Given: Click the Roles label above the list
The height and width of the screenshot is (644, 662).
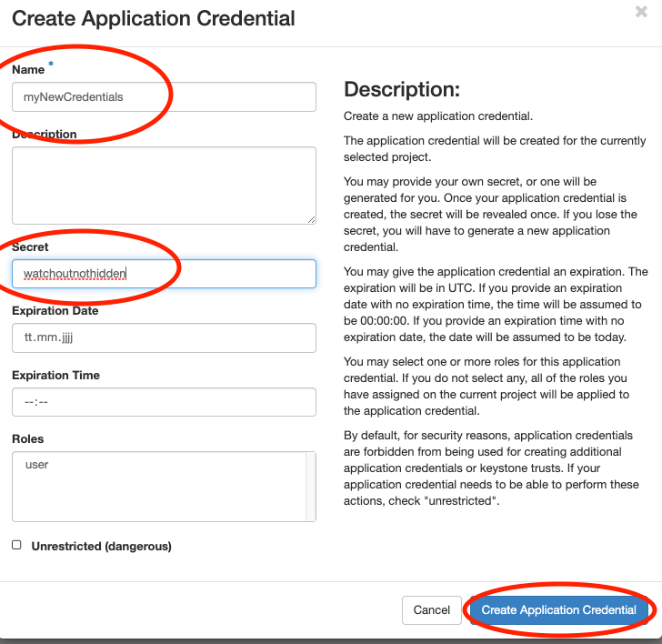Looking at the screenshot, I should tap(27, 438).
